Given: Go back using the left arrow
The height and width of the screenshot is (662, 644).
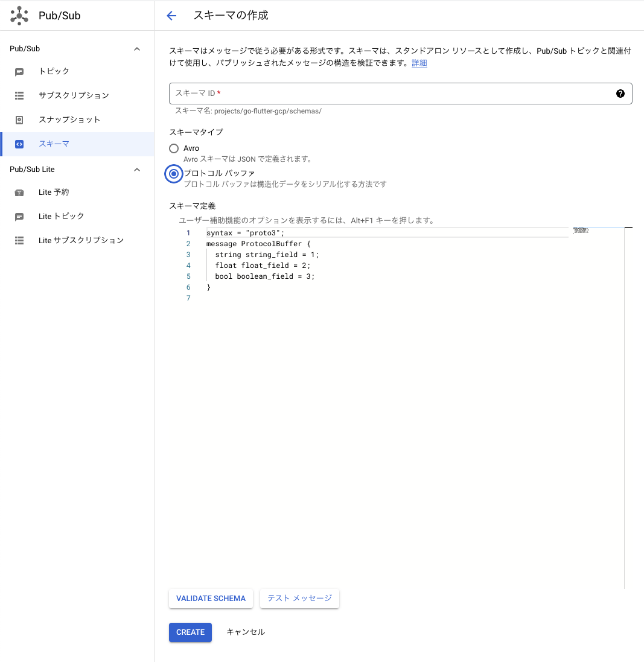Looking at the screenshot, I should pyautogui.click(x=171, y=16).
